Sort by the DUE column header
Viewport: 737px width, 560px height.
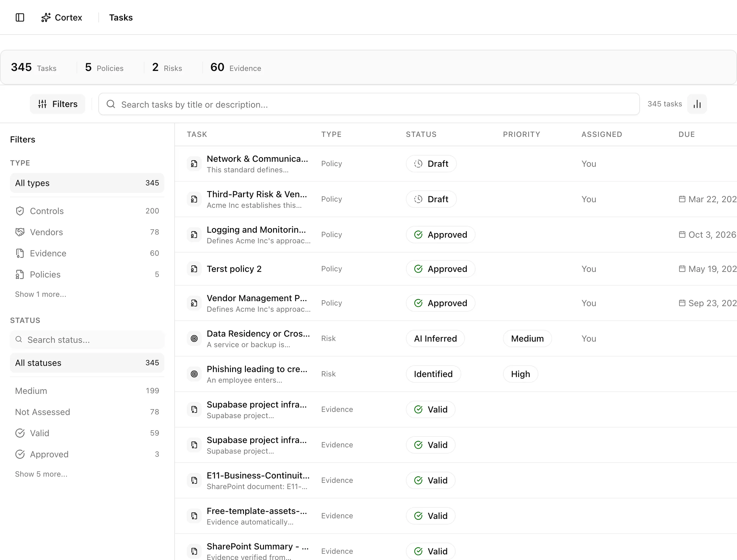(687, 134)
